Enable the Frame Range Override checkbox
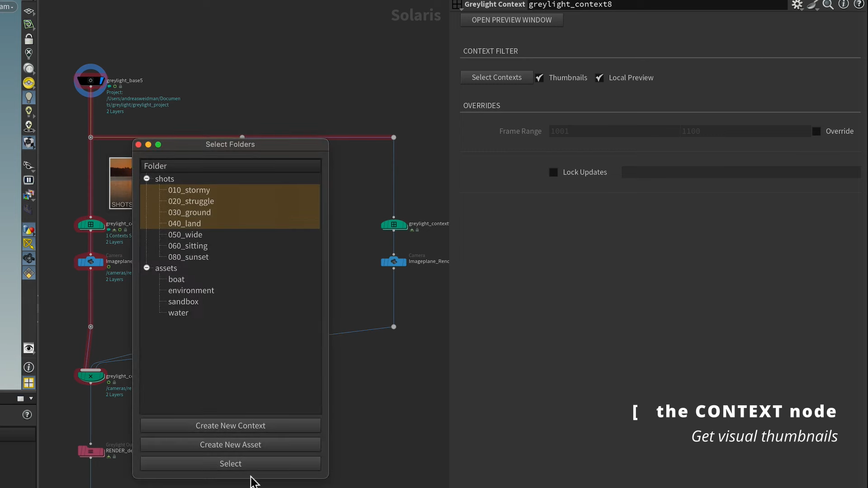 (816, 131)
